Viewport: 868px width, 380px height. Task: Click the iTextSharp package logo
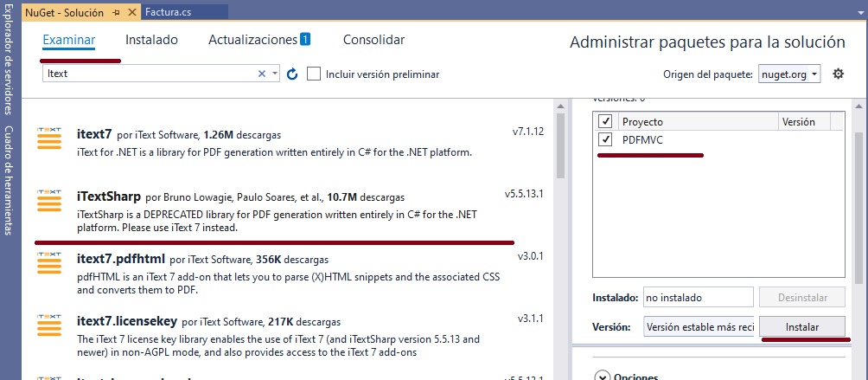coord(48,201)
